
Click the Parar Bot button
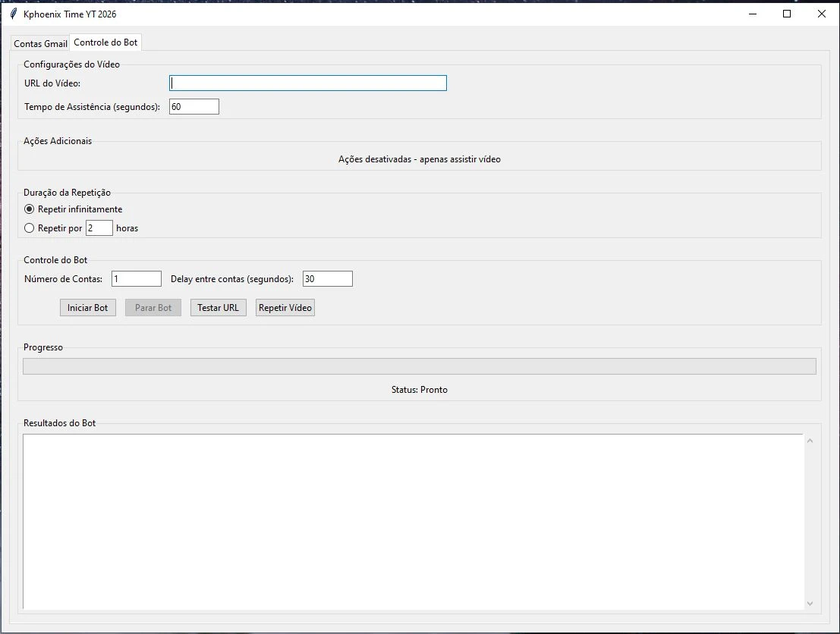coord(153,308)
